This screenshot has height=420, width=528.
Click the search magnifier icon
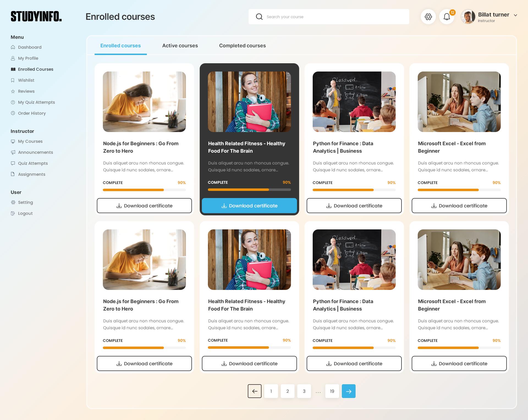[x=259, y=17]
